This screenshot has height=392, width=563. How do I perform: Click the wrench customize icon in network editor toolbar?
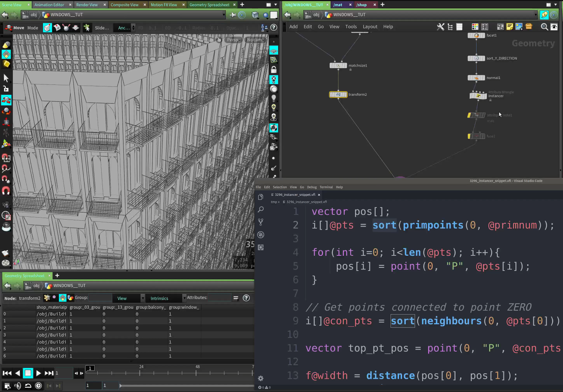pyautogui.click(x=440, y=26)
